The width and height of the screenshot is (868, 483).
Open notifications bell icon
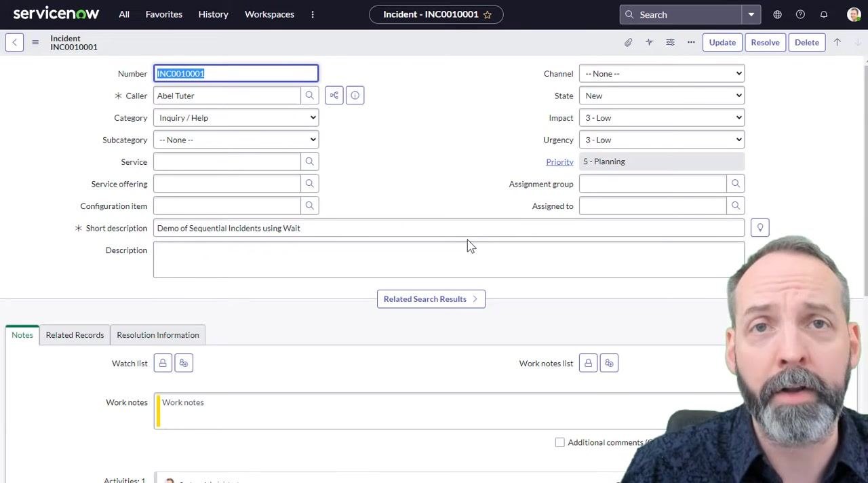click(x=823, y=14)
